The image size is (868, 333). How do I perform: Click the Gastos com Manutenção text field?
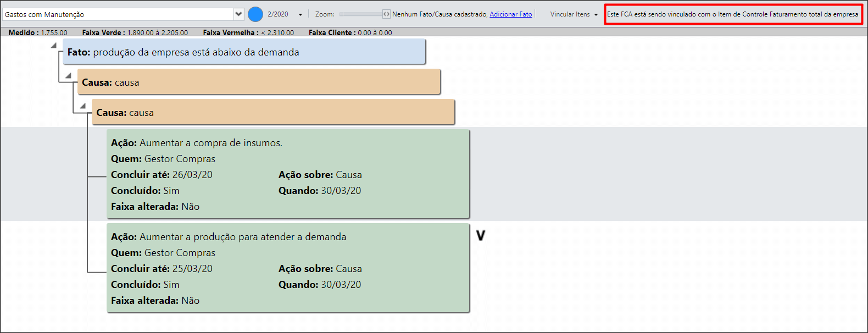[118, 14]
